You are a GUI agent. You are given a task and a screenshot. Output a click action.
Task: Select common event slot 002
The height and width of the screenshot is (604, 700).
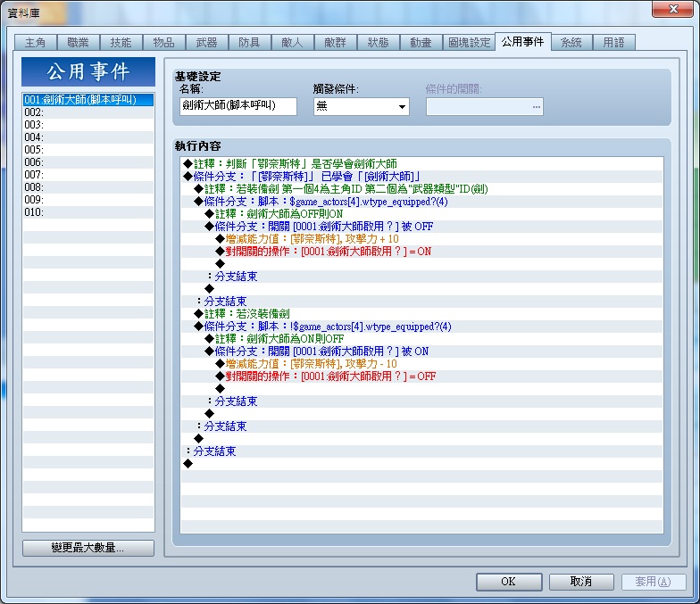point(87,112)
